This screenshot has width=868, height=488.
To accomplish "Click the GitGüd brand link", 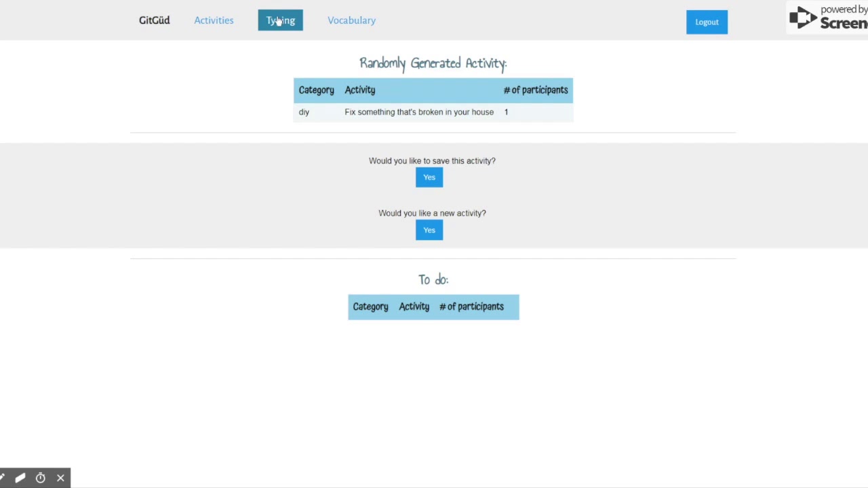I will [x=155, y=20].
